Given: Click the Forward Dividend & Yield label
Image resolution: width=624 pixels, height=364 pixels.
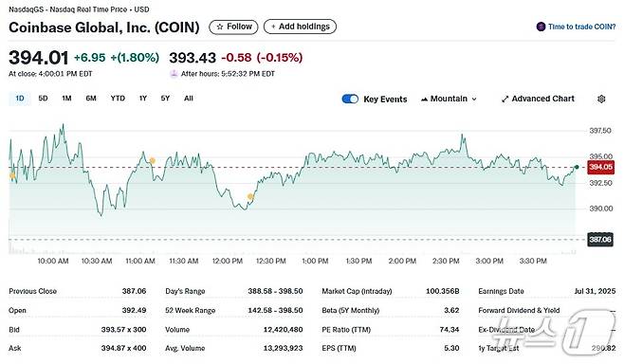Looking at the screenshot, I should [x=519, y=310].
